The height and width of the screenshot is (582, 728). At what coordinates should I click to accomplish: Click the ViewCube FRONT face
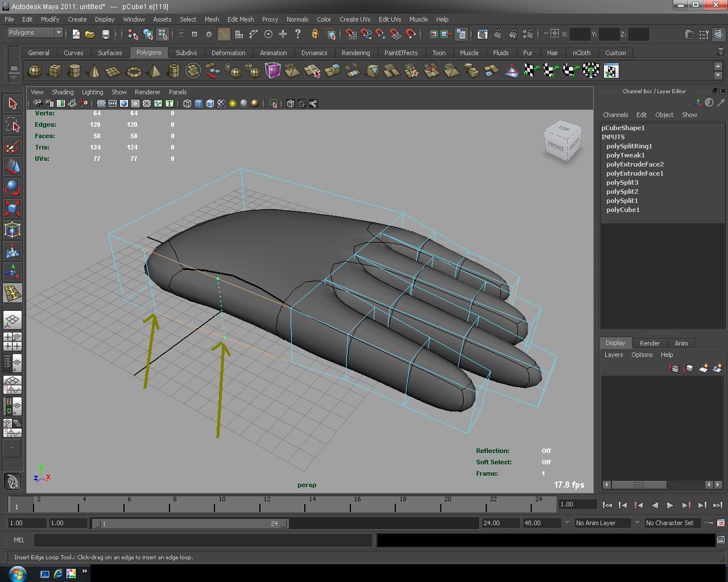click(556, 147)
